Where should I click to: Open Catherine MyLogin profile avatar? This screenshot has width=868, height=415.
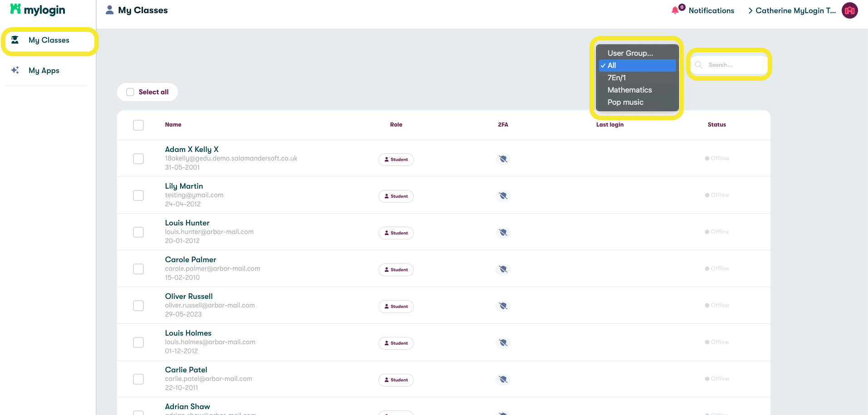coord(850,10)
